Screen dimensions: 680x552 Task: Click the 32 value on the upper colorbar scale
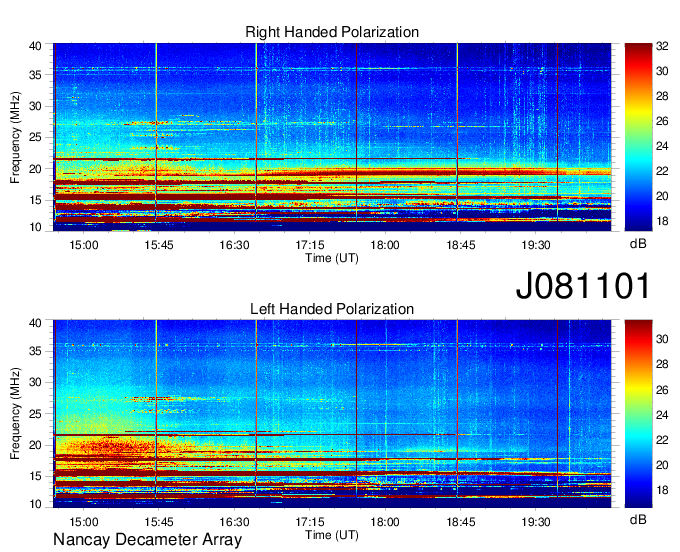pos(662,46)
